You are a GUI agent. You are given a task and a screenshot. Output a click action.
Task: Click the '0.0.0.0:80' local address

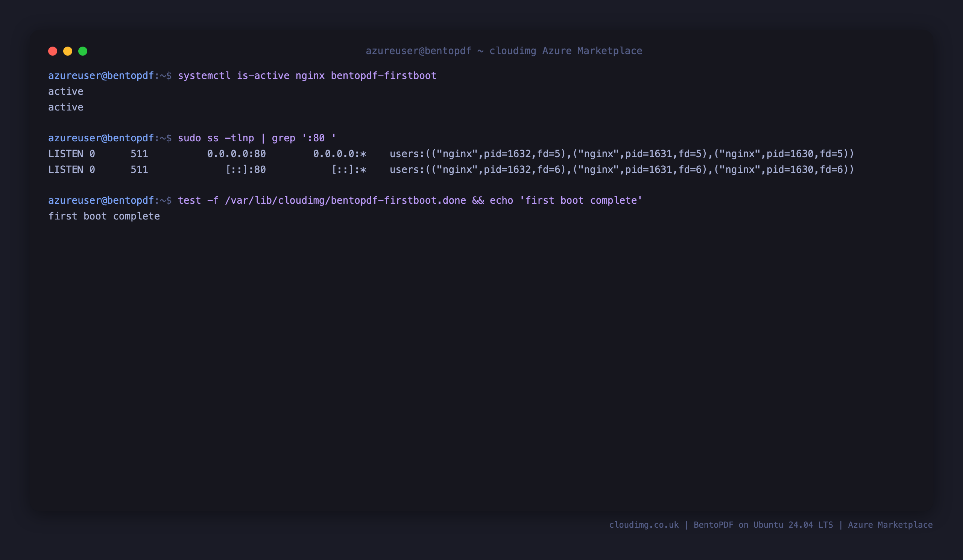click(237, 154)
